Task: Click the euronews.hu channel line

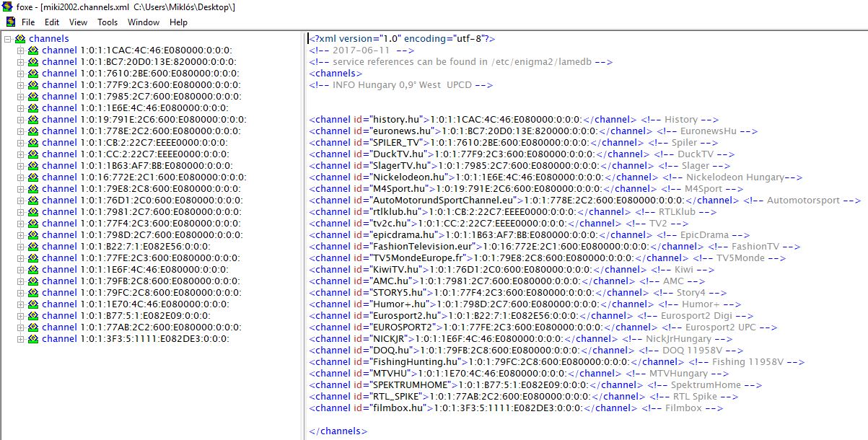Action: pyautogui.click(x=533, y=131)
